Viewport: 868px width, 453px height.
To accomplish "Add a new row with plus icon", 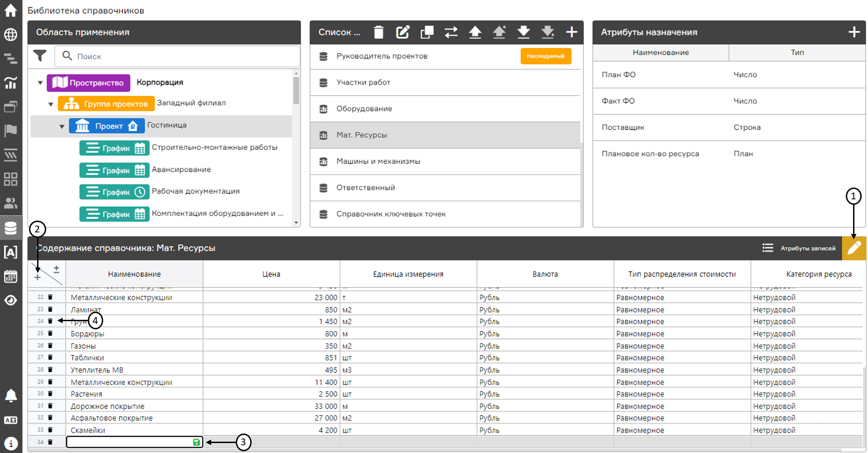I will tap(38, 277).
